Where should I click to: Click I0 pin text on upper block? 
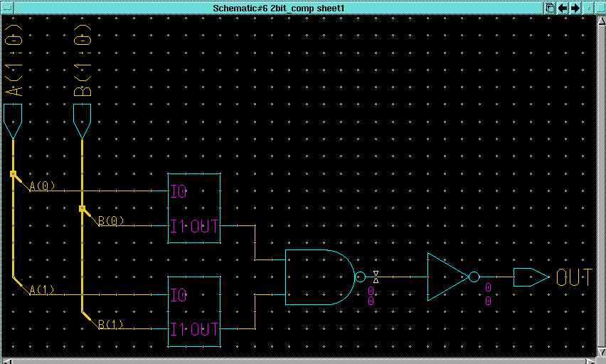(x=179, y=191)
